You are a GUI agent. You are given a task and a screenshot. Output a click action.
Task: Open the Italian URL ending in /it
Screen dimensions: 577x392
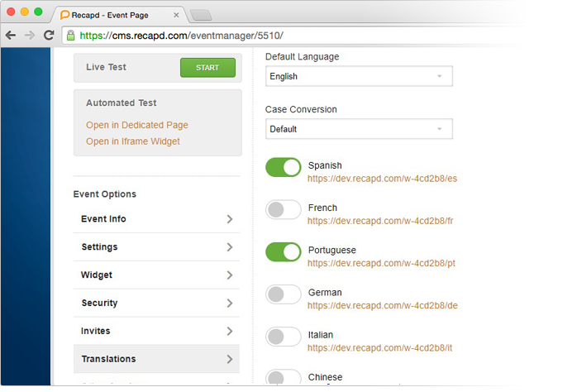click(x=380, y=348)
